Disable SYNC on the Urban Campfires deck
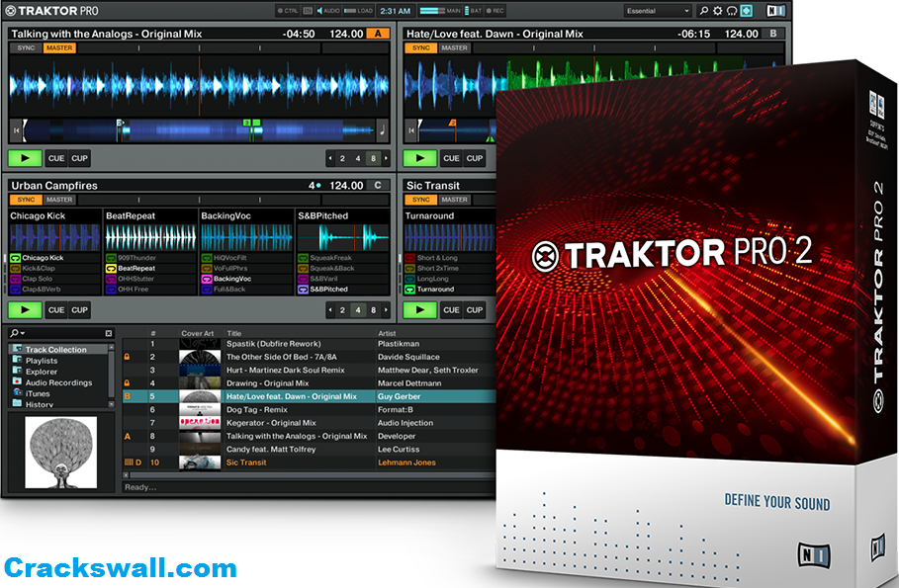Image resolution: width=899 pixels, height=588 pixels. click(26, 200)
